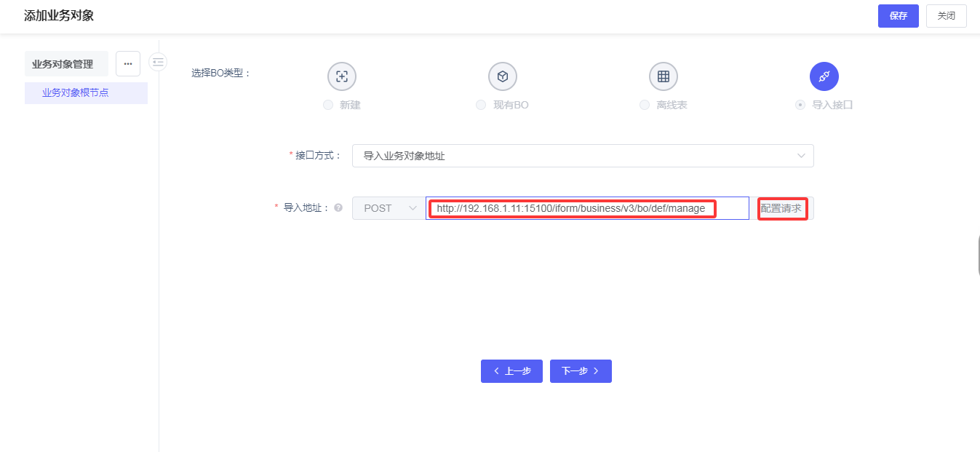The image size is (980, 452).
Task: Click the 离线表 table grid icon
Action: [x=664, y=76]
